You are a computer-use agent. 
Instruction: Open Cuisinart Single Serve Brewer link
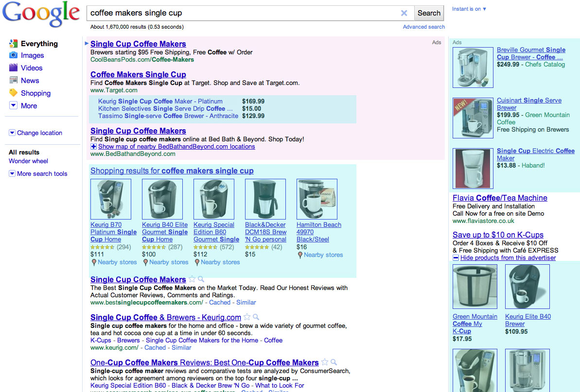529,104
